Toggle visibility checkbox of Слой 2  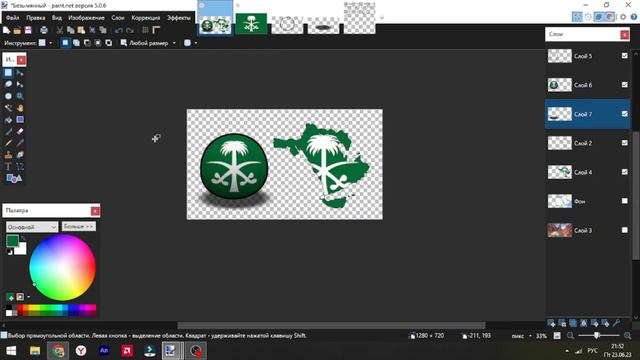624,143
